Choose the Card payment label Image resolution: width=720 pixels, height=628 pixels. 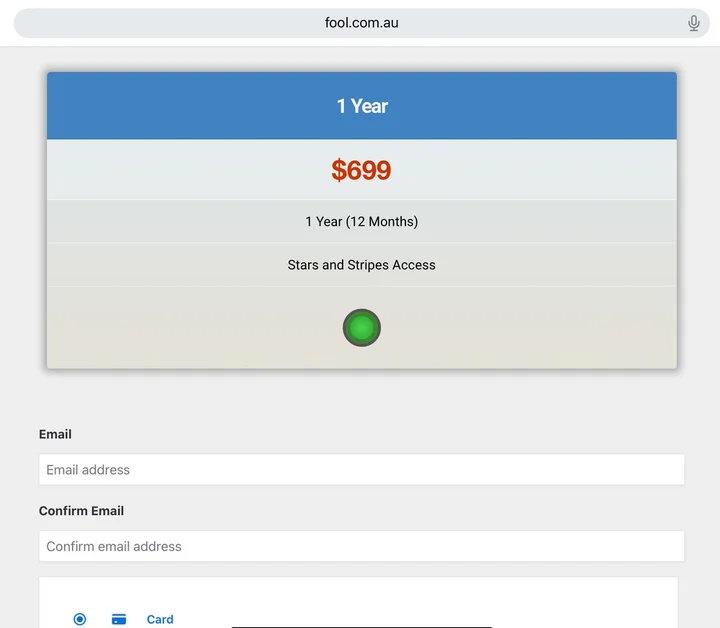pos(160,619)
